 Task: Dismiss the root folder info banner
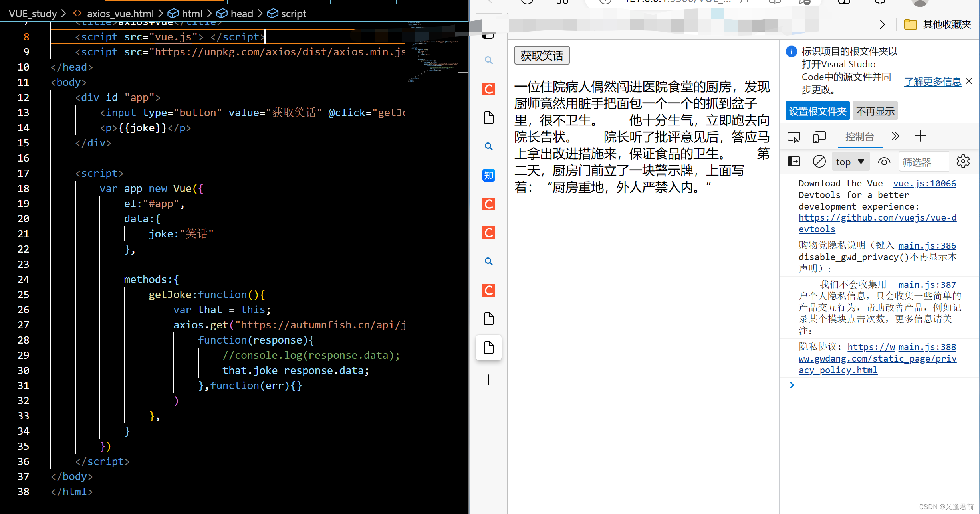coord(969,81)
